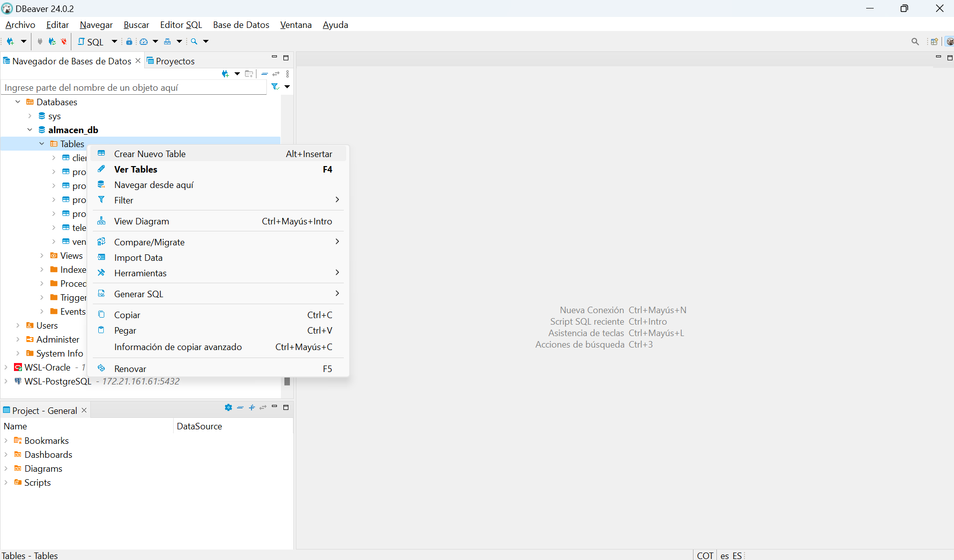The width and height of the screenshot is (954, 560).
Task: Toggle link with editor in database navigator
Action: point(276,74)
